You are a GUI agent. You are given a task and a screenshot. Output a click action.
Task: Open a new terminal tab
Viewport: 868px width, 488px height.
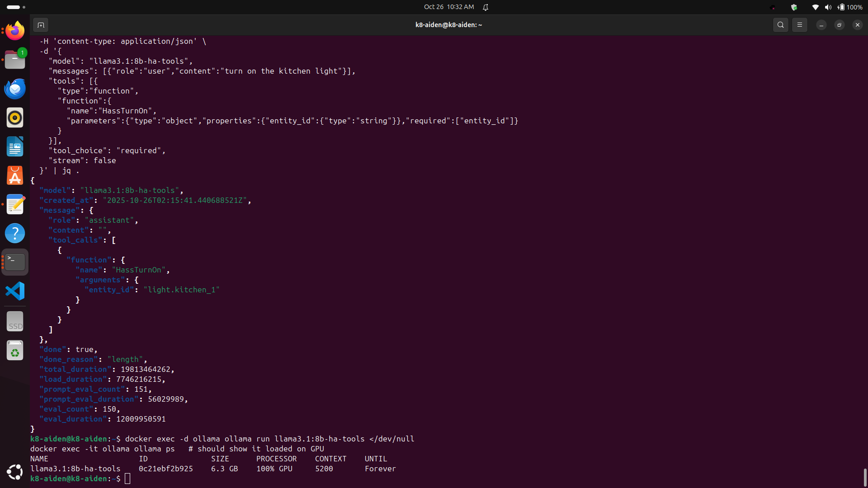coord(41,25)
